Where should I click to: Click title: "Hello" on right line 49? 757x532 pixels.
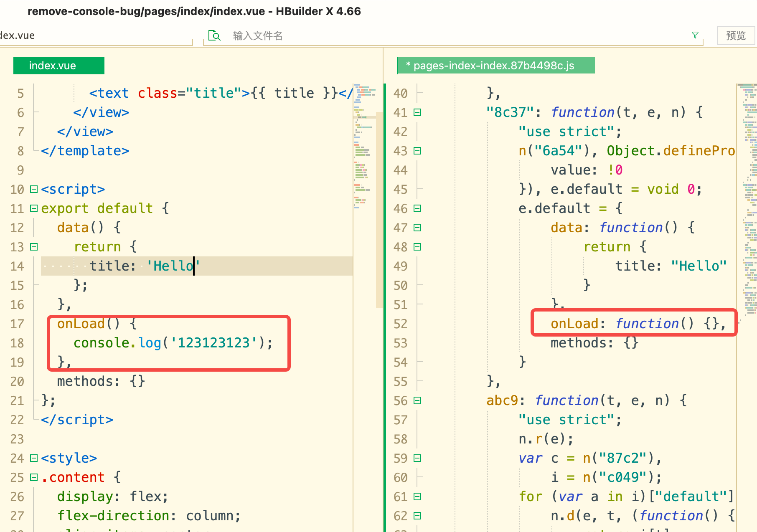point(671,266)
